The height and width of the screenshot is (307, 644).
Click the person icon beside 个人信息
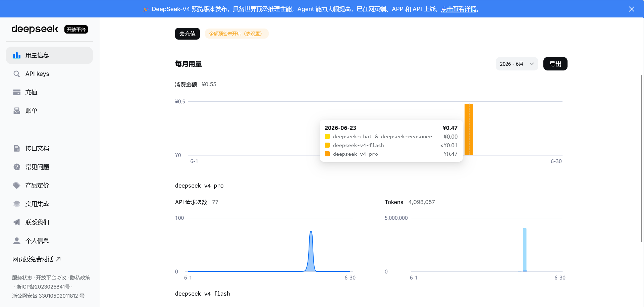[17, 241]
